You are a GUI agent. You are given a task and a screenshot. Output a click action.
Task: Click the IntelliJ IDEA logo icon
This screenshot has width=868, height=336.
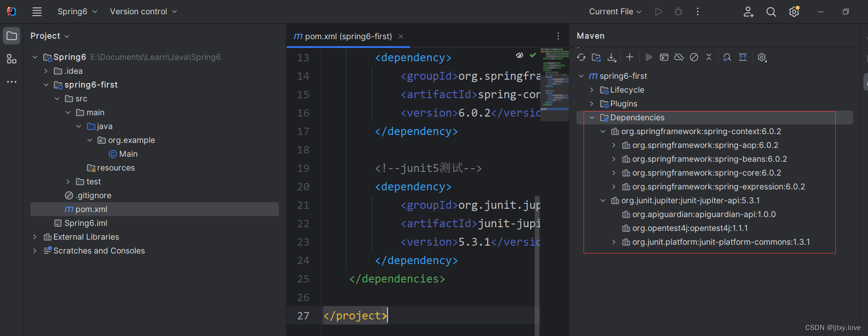[x=12, y=12]
